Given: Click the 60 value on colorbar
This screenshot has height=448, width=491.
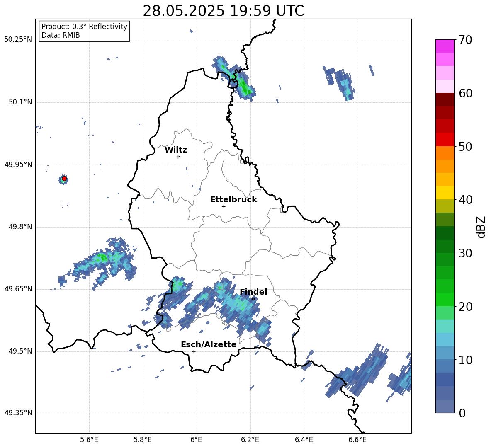Looking at the screenshot, I should (465, 93).
